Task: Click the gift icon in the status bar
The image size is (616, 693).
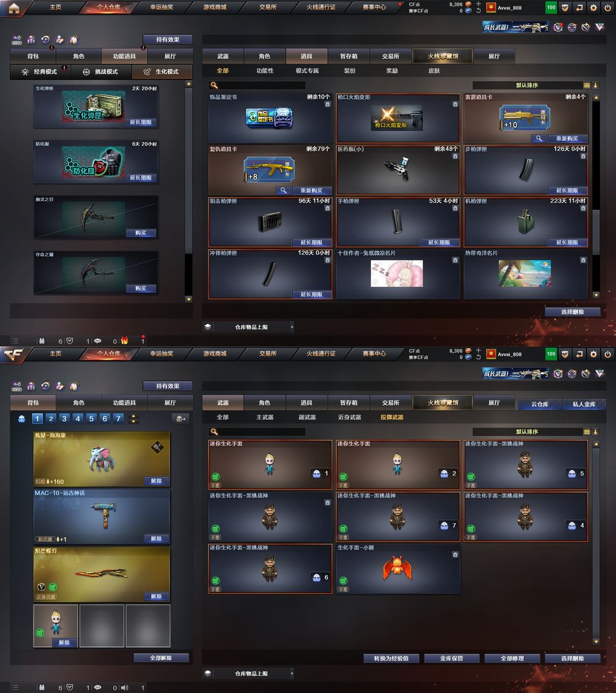Action: coord(124,341)
